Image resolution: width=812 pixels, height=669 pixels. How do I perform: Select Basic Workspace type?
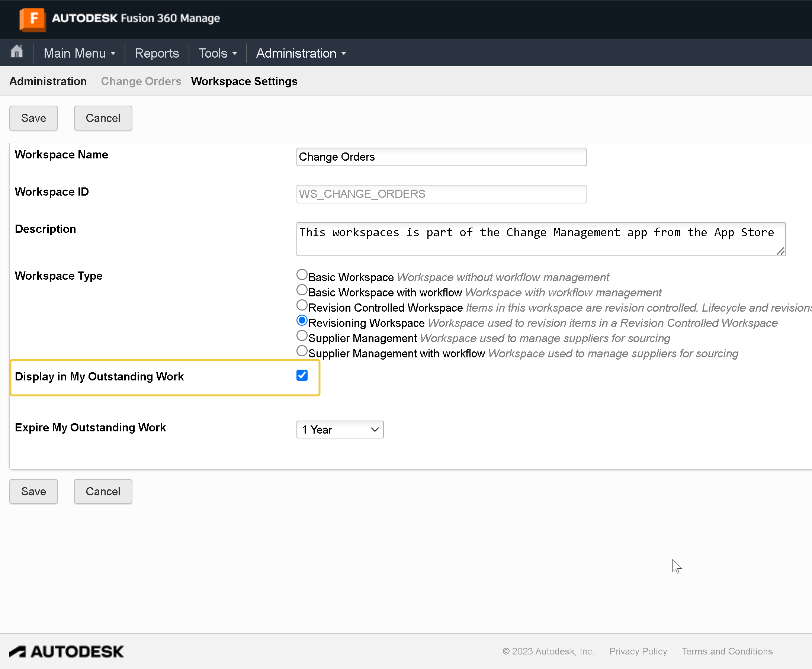(x=302, y=274)
